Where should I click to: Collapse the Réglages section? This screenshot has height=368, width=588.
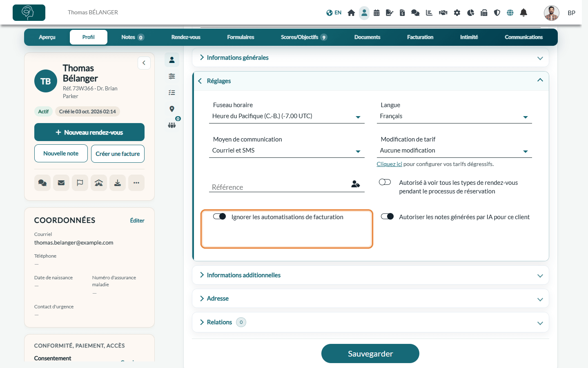click(370, 81)
